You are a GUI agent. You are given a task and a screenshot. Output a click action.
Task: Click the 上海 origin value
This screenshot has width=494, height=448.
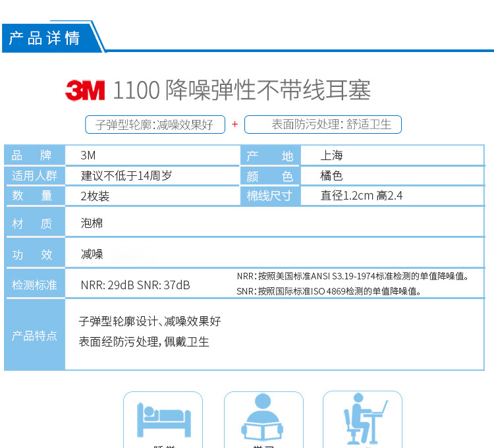pyautogui.click(x=331, y=155)
